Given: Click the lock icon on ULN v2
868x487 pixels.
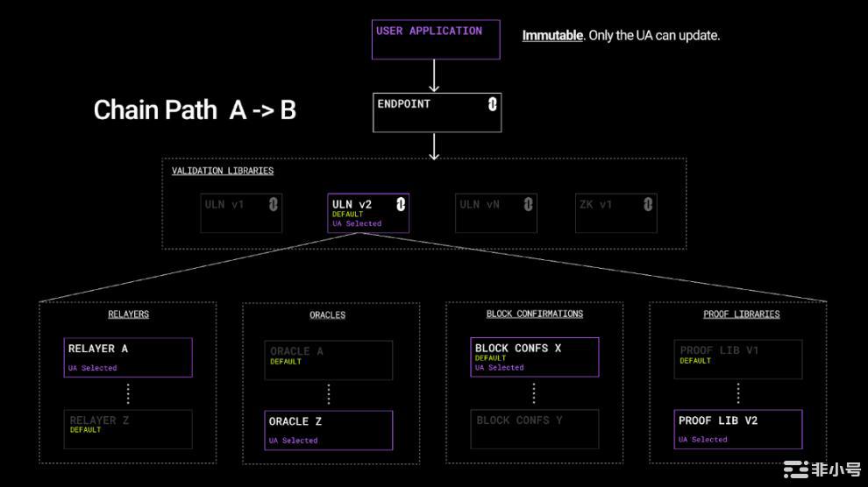Looking at the screenshot, I should [x=401, y=204].
